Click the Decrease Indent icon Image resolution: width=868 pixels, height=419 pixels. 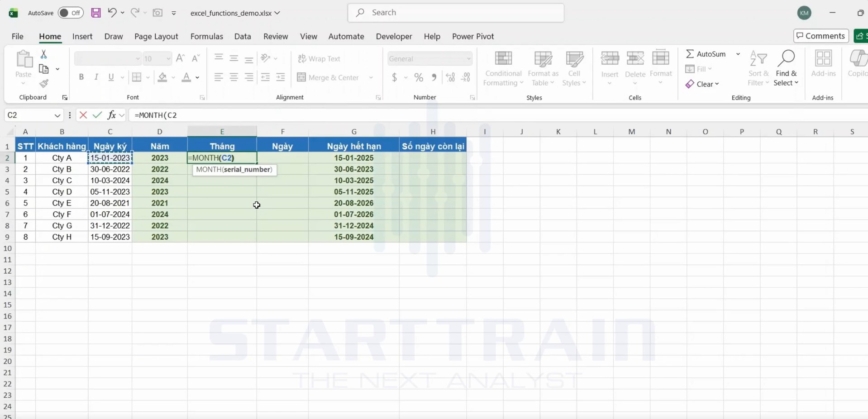266,77
